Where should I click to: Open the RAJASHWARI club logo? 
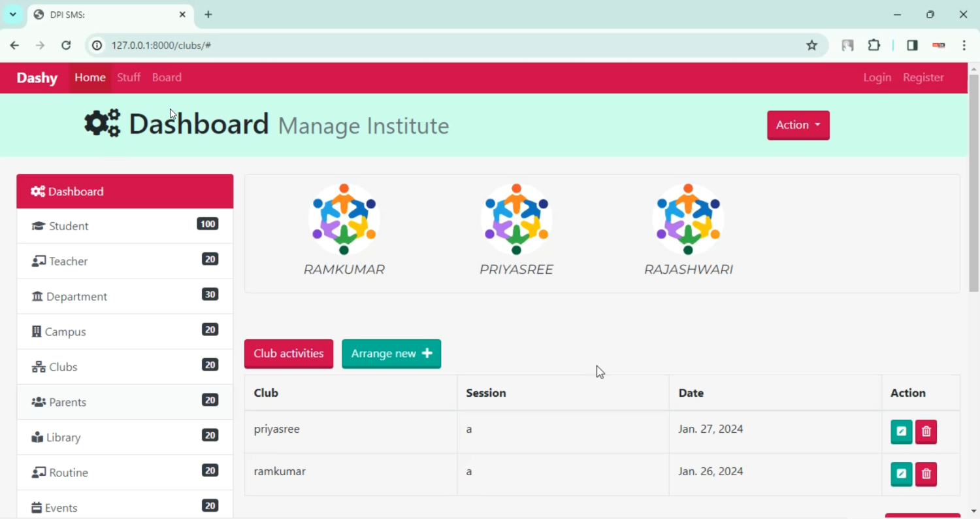coord(689,219)
